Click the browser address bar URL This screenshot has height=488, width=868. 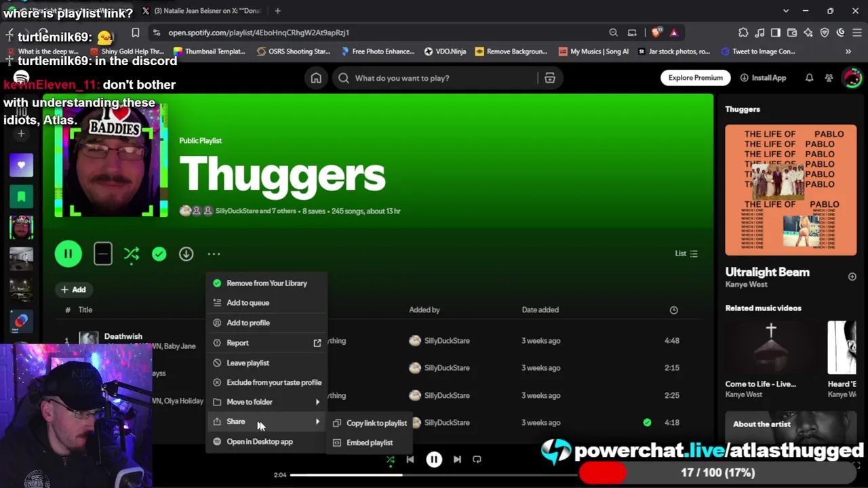pos(258,33)
